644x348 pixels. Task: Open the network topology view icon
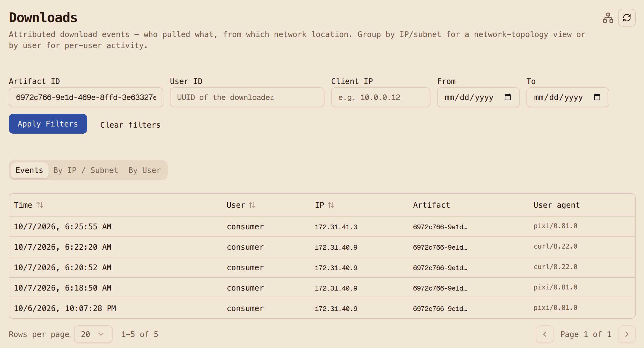coord(608,18)
